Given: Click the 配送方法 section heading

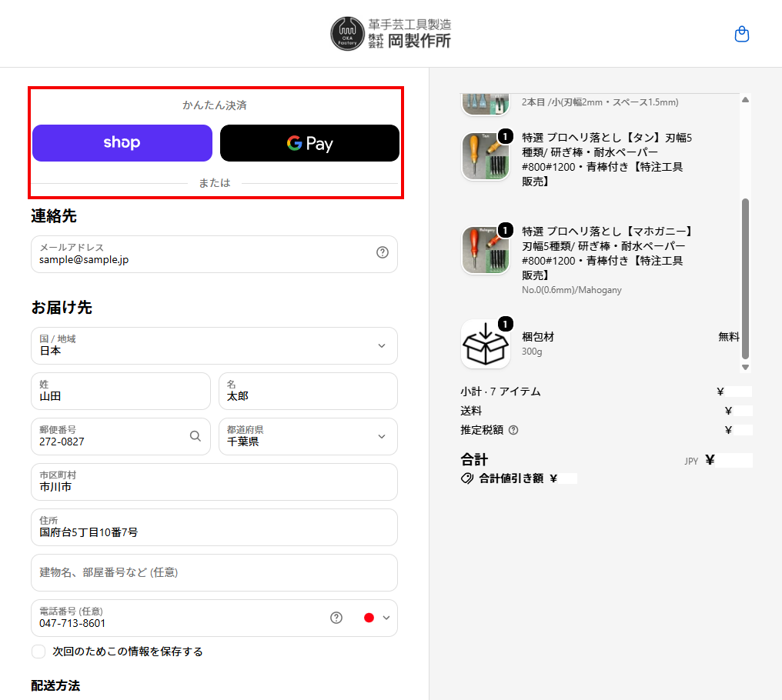Looking at the screenshot, I should point(55,685).
